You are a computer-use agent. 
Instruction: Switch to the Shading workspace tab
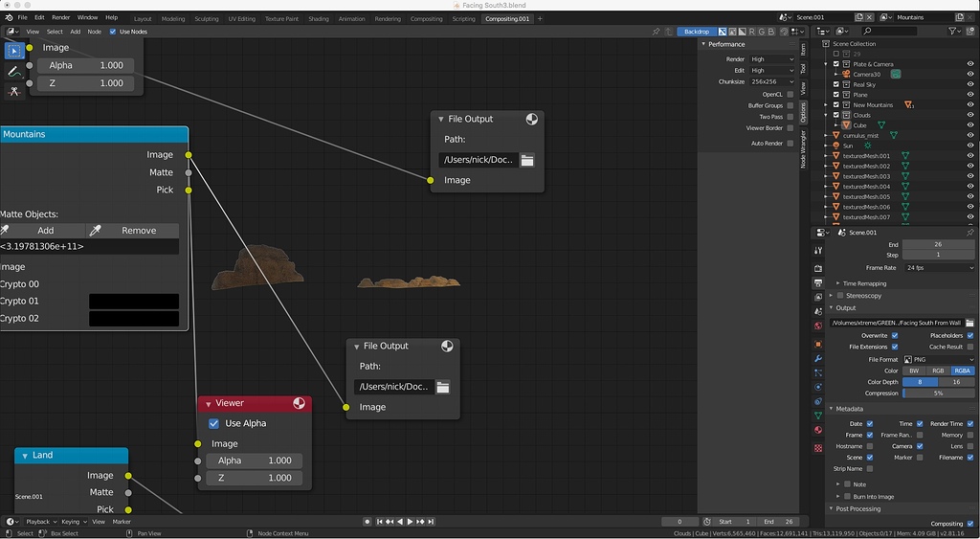click(x=318, y=19)
